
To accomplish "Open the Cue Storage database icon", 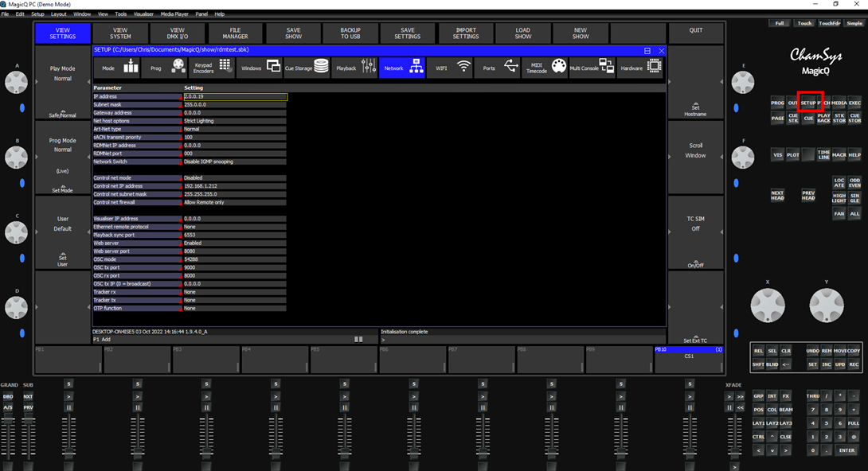I will point(321,67).
